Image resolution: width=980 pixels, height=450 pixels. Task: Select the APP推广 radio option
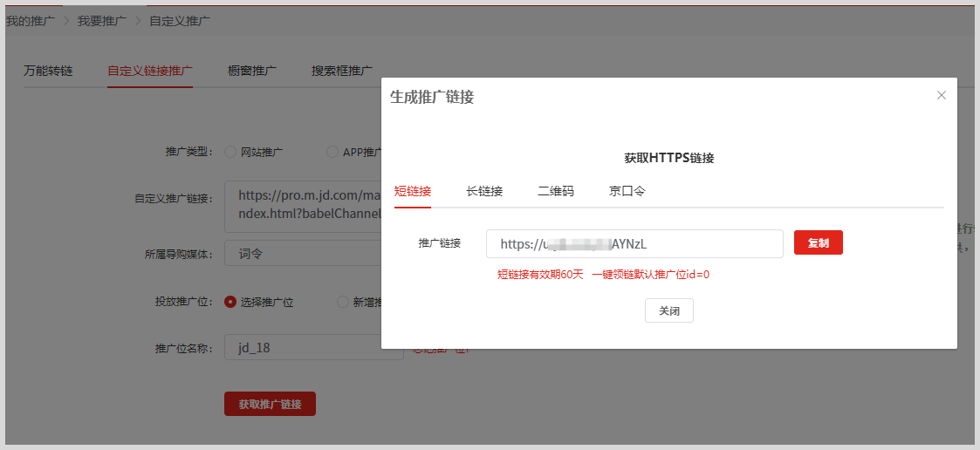tap(332, 152)
